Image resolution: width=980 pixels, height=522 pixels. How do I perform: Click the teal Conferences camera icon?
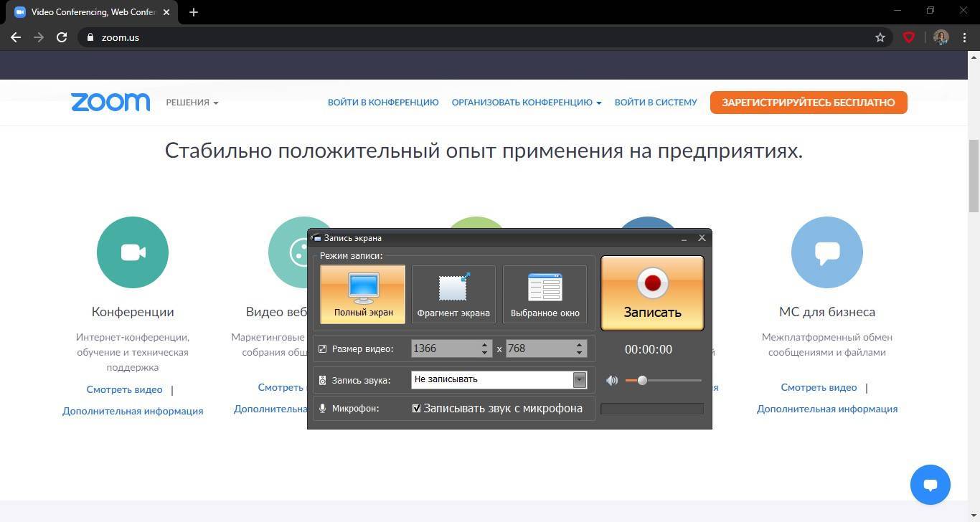coord(133,252)
